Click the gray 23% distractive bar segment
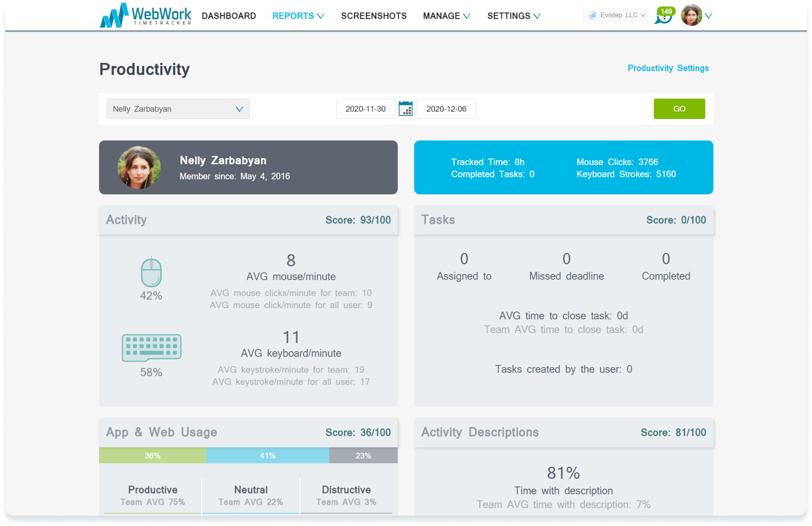Image resolution: width=812 pixels, height=526 pixels. [x=364, y=455]
